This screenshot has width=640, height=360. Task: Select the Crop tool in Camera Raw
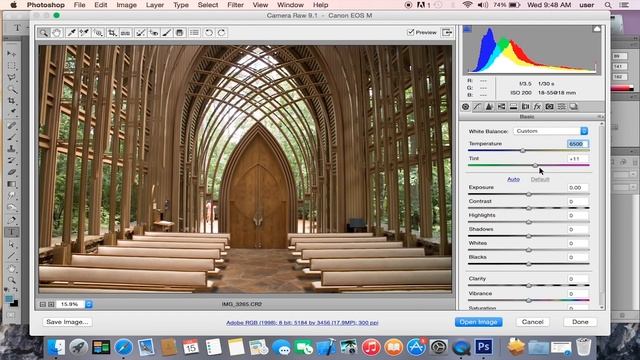click(x=112, y=33)
